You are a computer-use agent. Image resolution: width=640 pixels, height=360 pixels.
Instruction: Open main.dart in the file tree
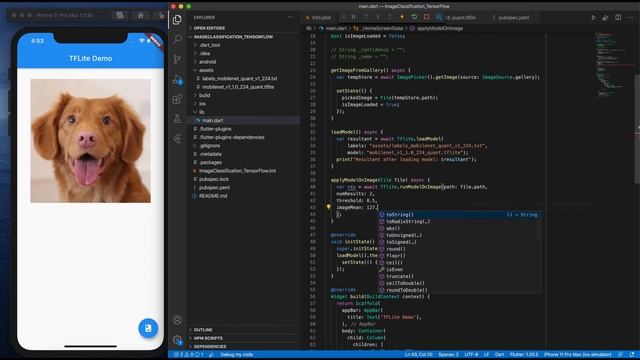point(212,120)
